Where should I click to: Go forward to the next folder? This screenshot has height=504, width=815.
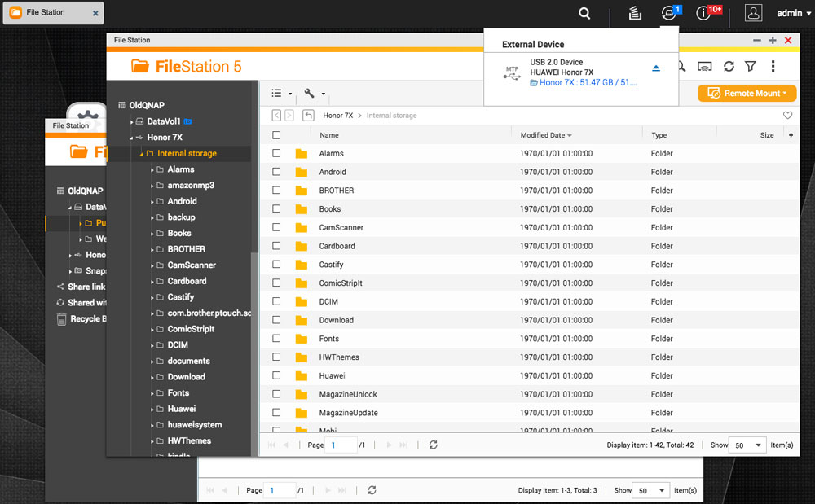pos(289,116)
